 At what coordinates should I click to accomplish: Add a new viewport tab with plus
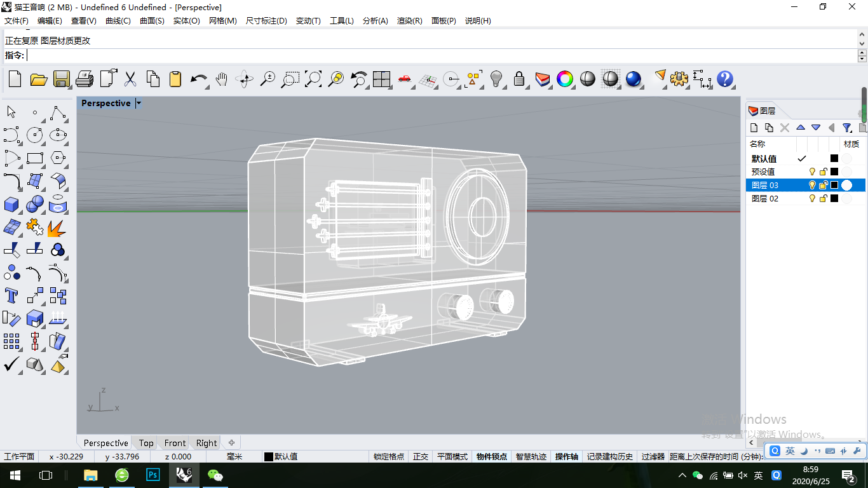[x=231, y=443]
